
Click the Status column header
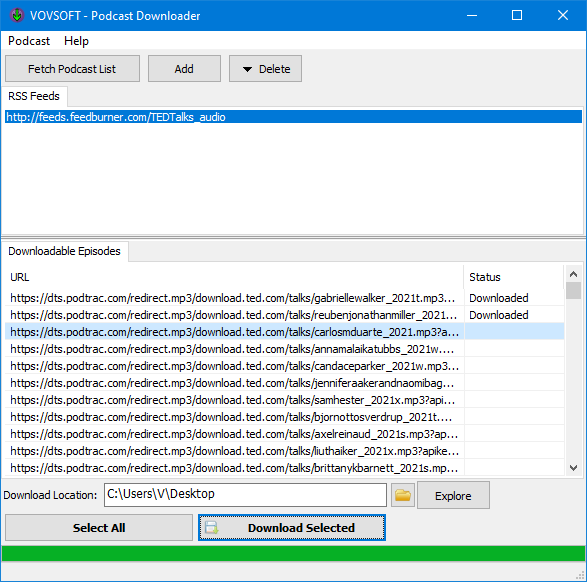[513, 277]
